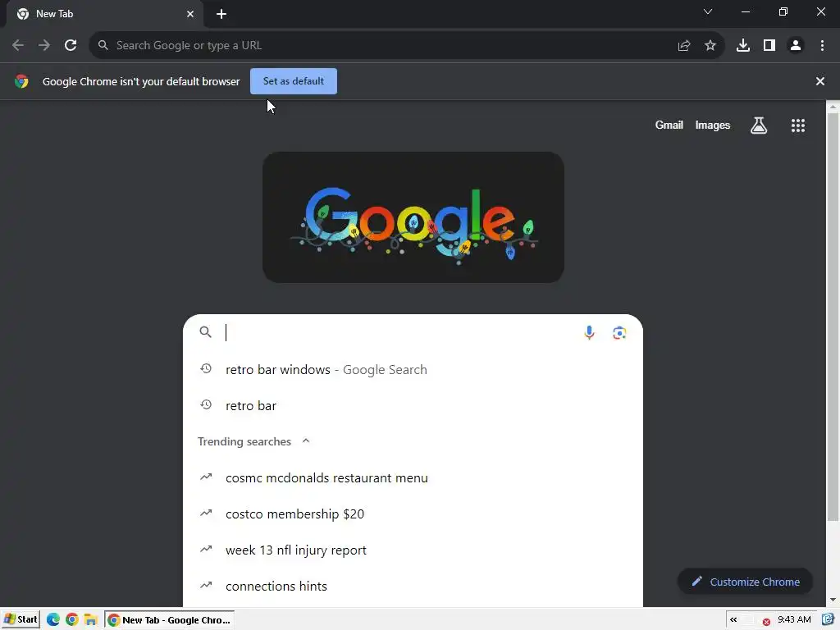Viewport: 840px width, 630px height.
Task: Click the red error tray icon
Action: [766, 622]
